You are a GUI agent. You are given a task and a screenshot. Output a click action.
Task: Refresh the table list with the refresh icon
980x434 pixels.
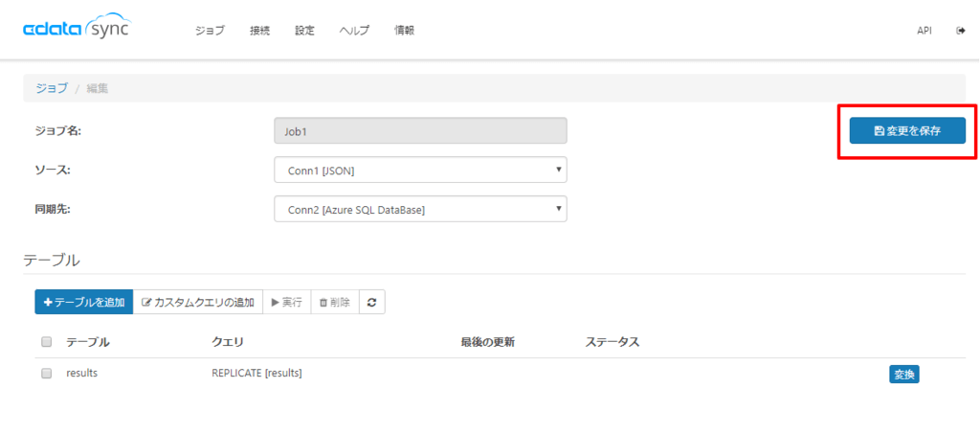(x=372, y=302)
